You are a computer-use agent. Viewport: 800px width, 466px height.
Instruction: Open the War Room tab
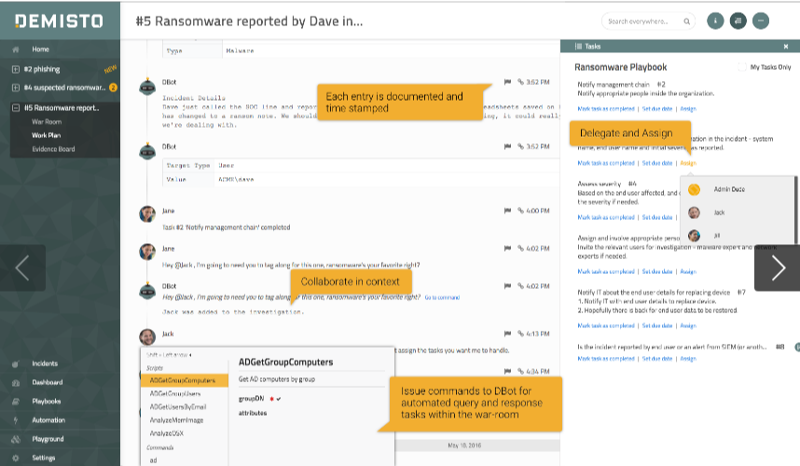coord(48,121)
